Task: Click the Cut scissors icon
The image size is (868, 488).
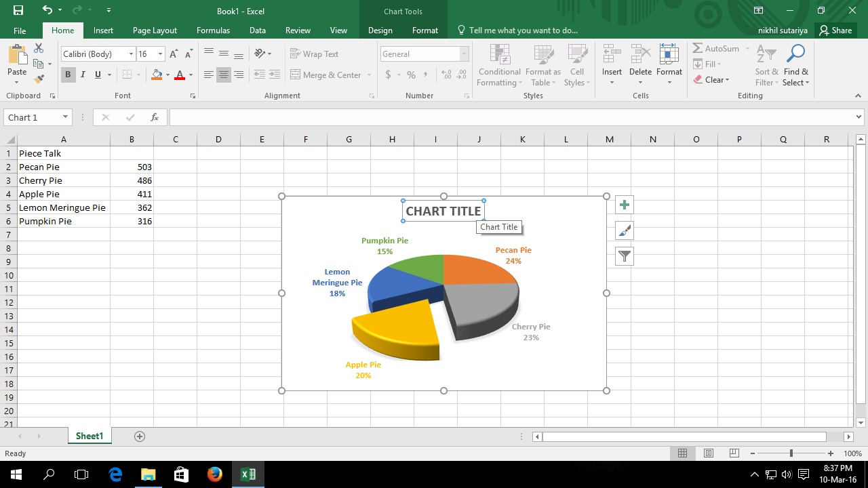Action: [39, 48]
